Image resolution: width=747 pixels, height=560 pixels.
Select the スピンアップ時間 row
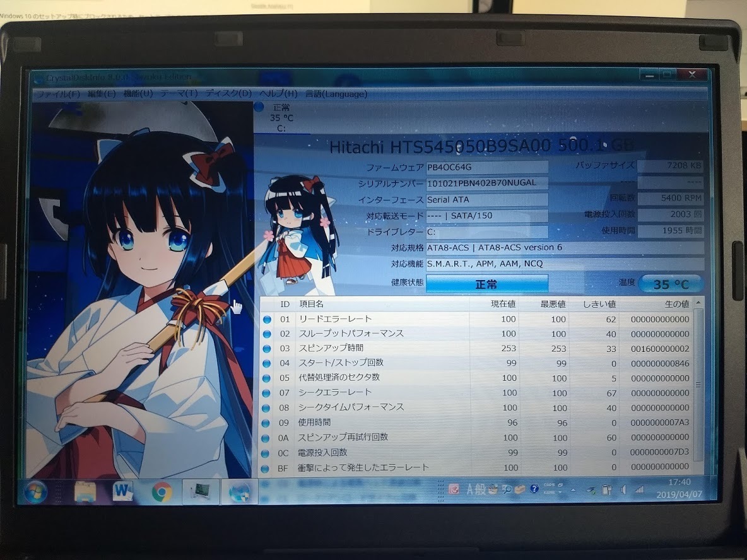coord(476,349)
